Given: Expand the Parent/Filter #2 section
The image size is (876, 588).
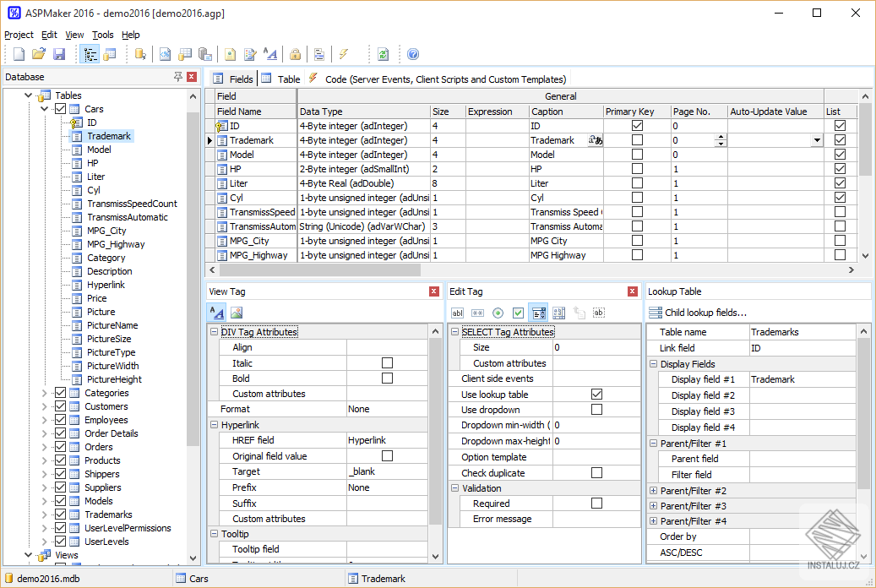Looking at the screenshot, I should click(653, 491).
